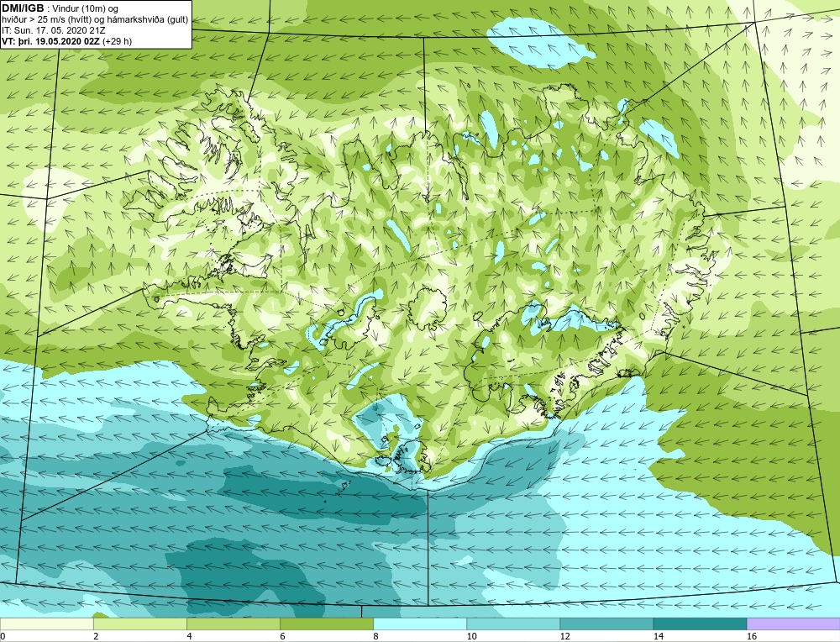Click the purple above-16 m/s legend swatch
Screen dimensions: 840x642
(794, 624)
